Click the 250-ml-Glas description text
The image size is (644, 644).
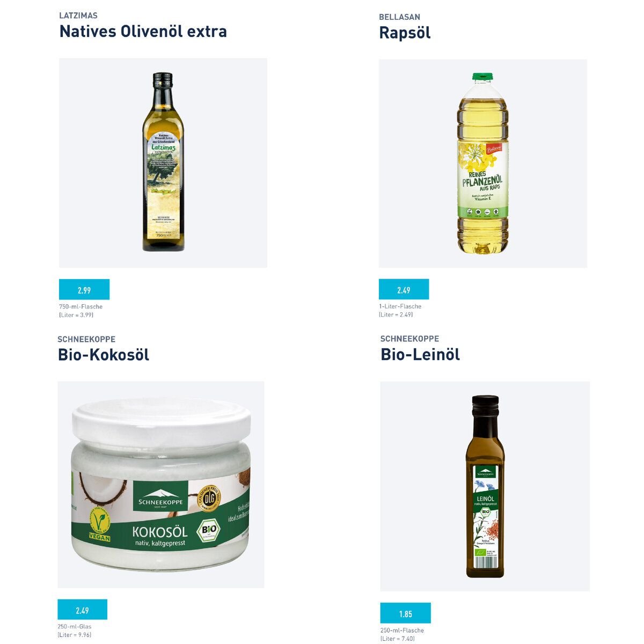(75, 626)
